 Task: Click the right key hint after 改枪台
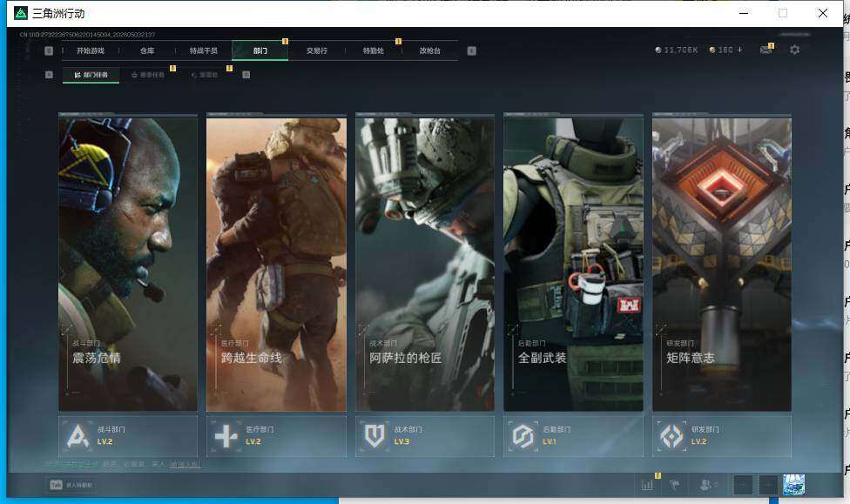[x=472, y=51]
